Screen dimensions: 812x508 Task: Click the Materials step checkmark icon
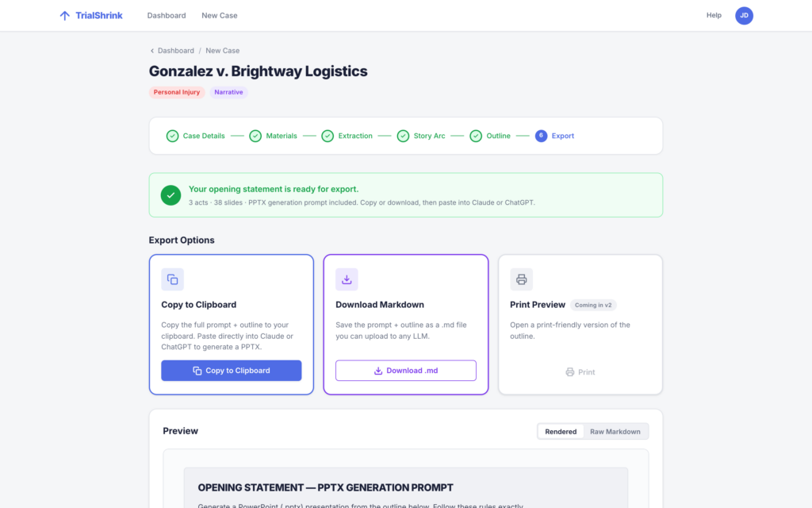(255, 136)
